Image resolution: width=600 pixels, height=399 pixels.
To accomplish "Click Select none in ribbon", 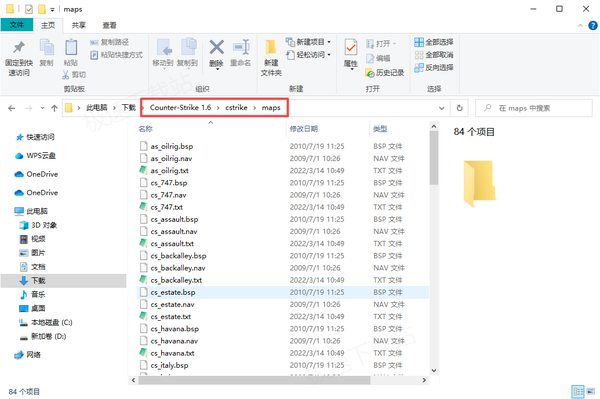I will coord(434,55).
